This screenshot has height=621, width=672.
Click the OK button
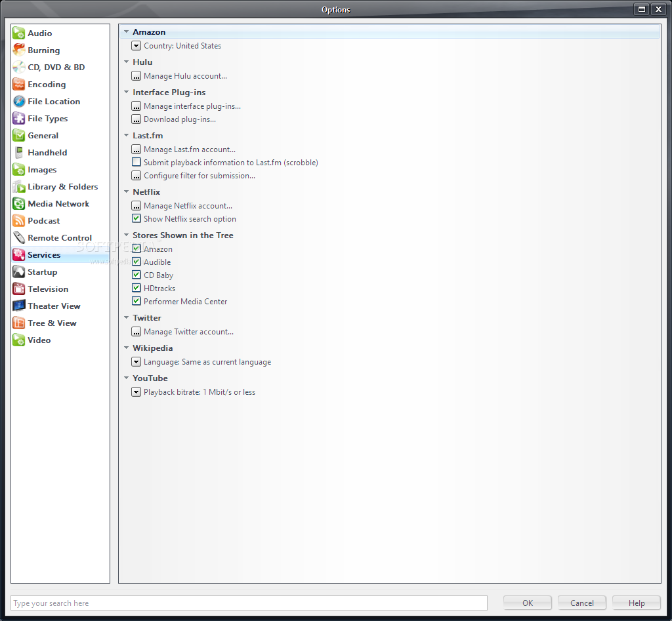pos(528,603)
